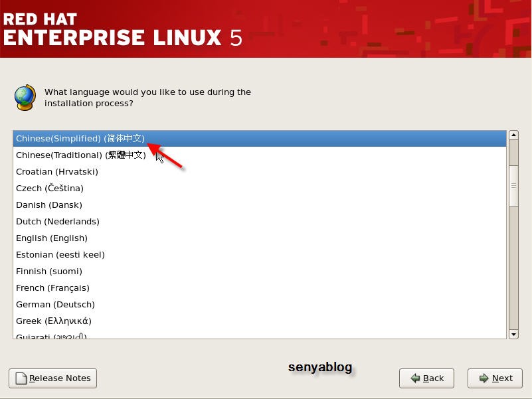Click the scrollbar down arrow
Image resolution: width=532 pixels, height=399 pixels.
(513, 334)
